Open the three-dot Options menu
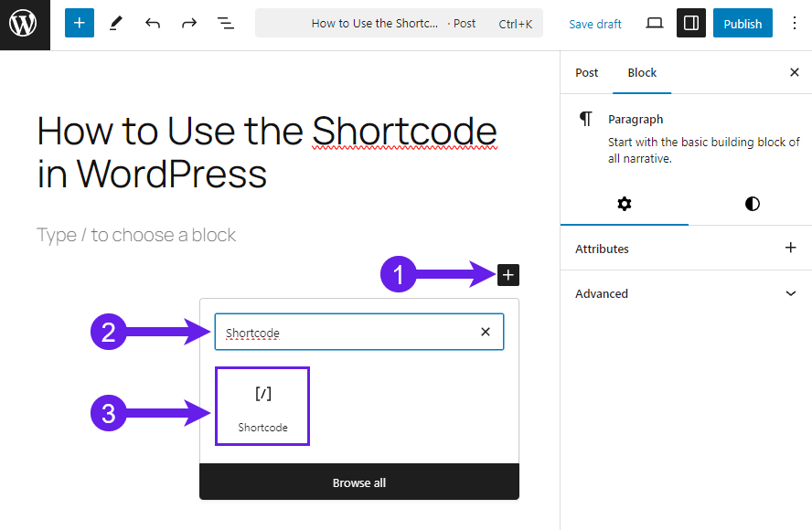The width and height of the screenshot is (812, 530). tap(794, 23)
